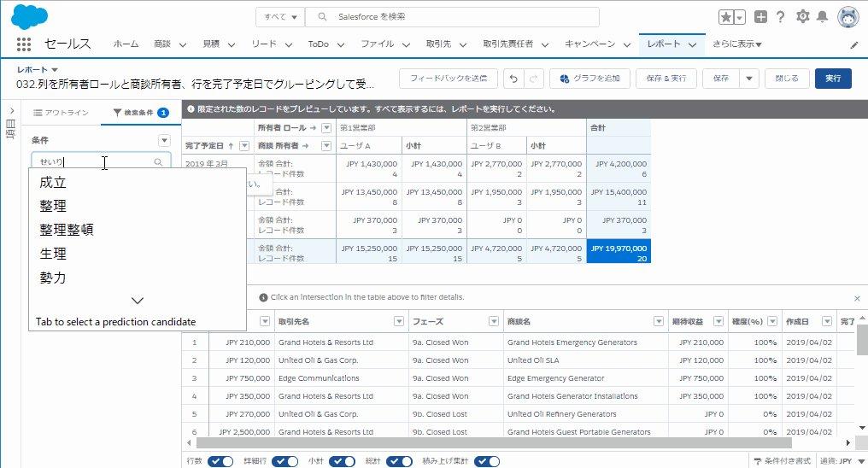Open the notifications bell icon
Screen dimensions: 868x468
pos(823,16)
